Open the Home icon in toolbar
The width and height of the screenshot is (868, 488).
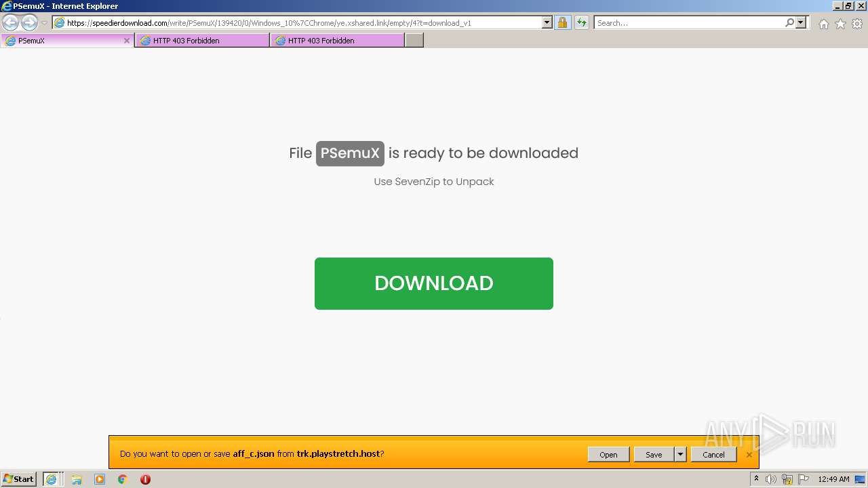tap(823, 24)
